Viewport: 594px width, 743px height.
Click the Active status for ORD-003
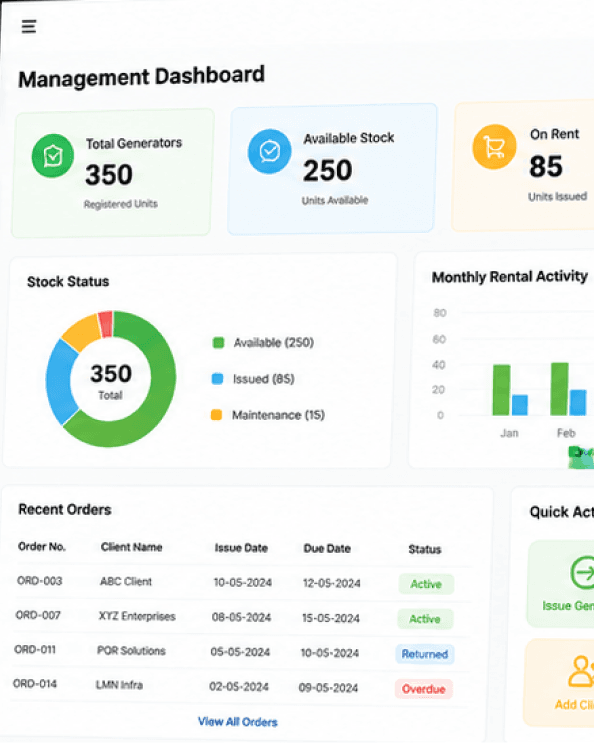pyautogui.click(x=426, y=584)
